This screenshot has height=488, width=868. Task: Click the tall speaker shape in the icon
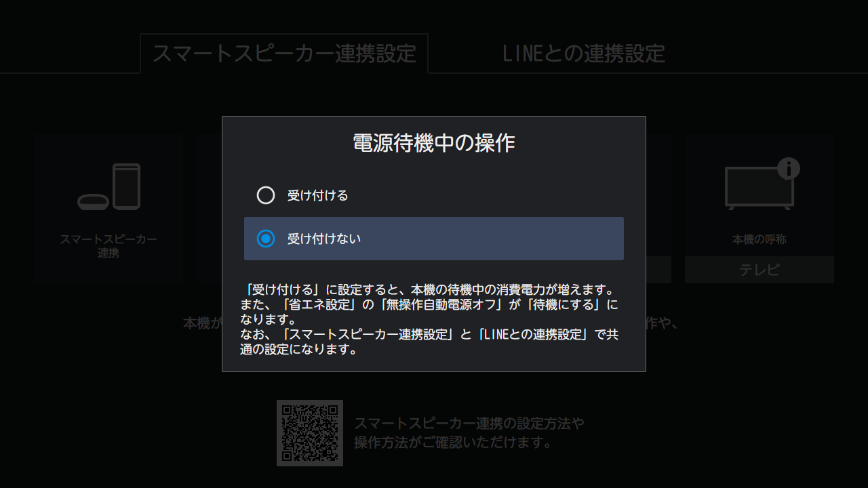point(127,186)
